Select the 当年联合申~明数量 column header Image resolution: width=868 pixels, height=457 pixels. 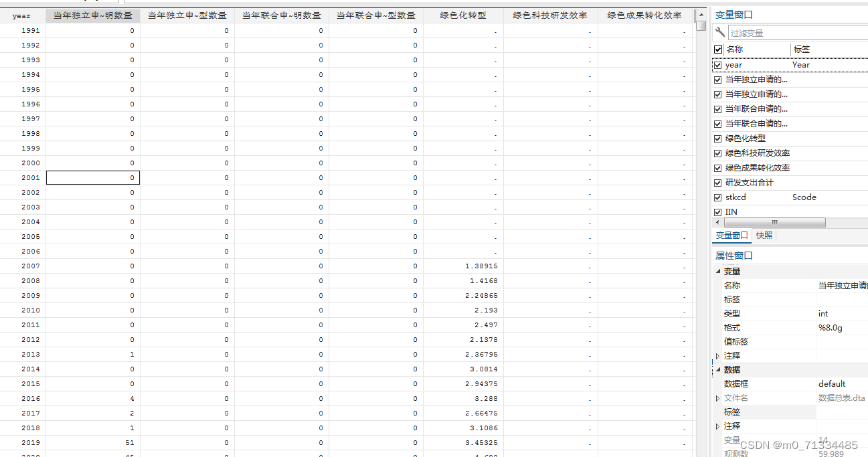282,15
